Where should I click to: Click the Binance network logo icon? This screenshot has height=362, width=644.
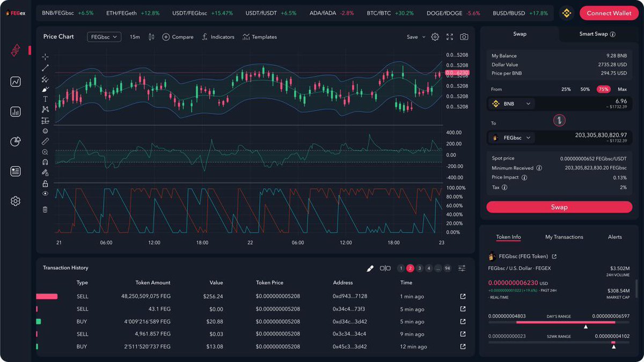coord(566,13)
